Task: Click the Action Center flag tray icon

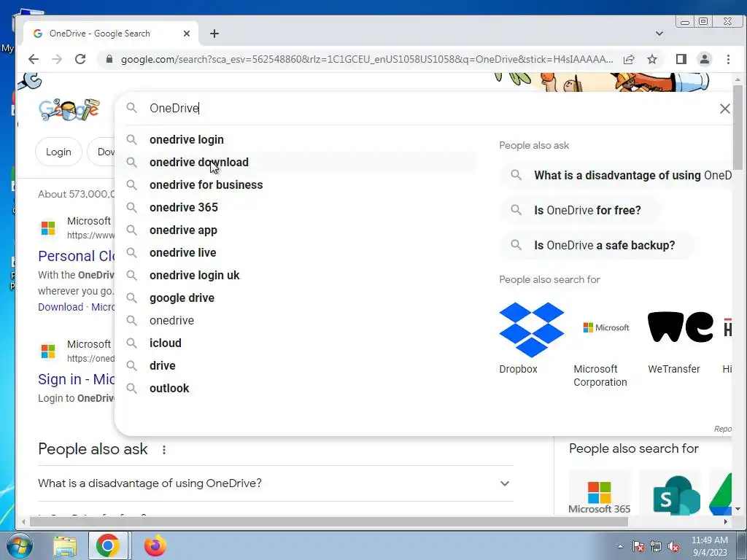Action: point(638,547)
